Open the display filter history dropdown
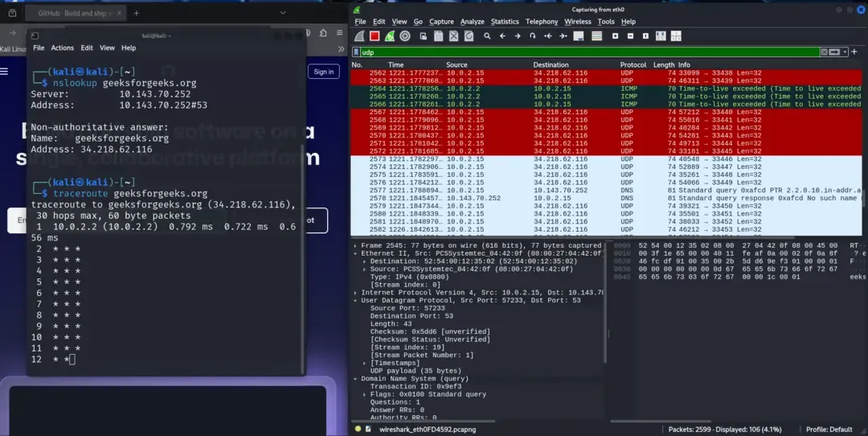The height and width of the screenshot is (436, 868). [x=845, y=52]
